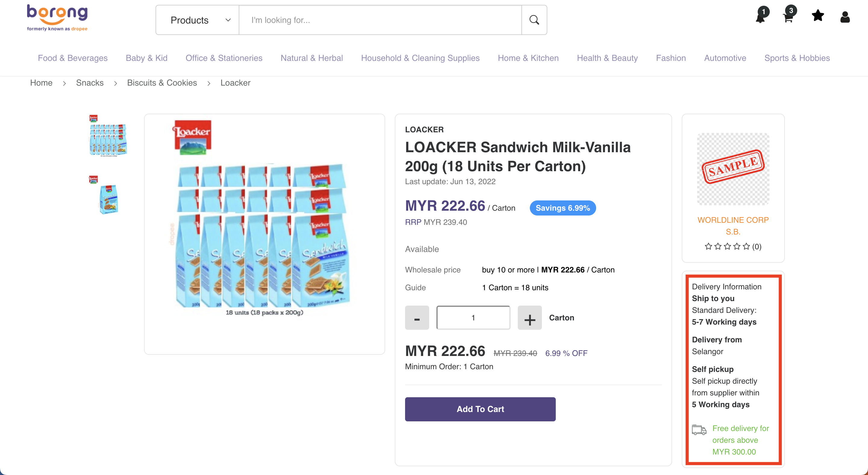868x475 pixels.
Task: Open Household & Cleaning Supplies menu
Action: [420, 58]
